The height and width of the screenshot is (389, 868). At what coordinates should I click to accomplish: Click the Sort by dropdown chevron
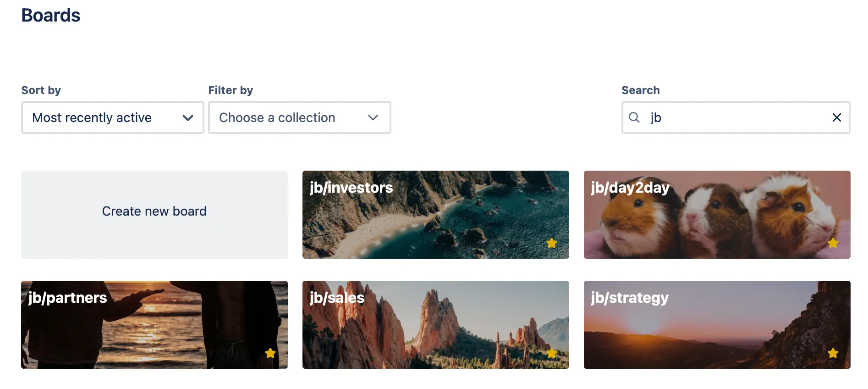coord(187,118)
